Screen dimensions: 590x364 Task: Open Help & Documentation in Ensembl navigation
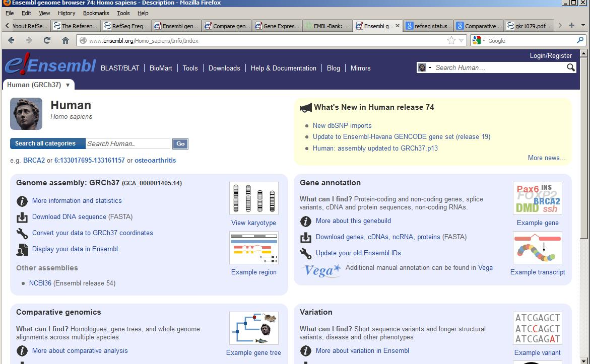[x=283, y=68]
